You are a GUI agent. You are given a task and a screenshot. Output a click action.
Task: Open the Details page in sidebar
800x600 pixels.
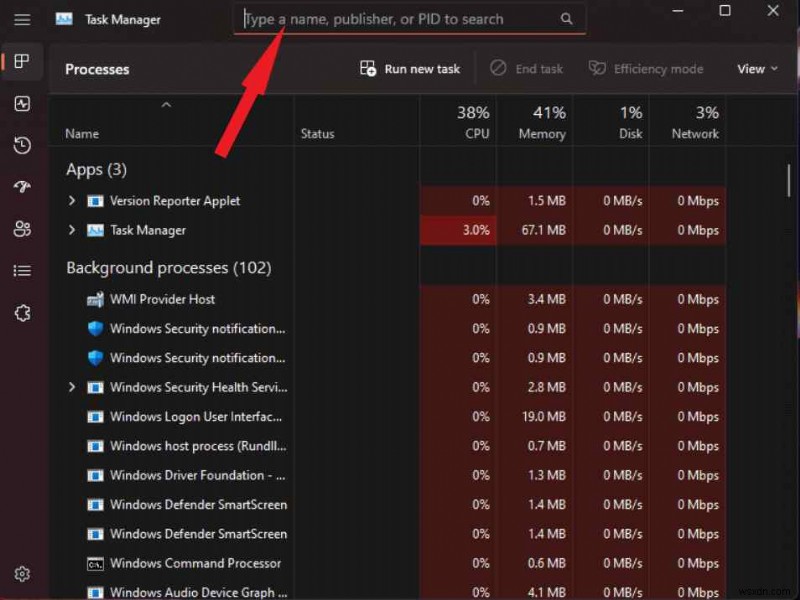tap(22, 271)
